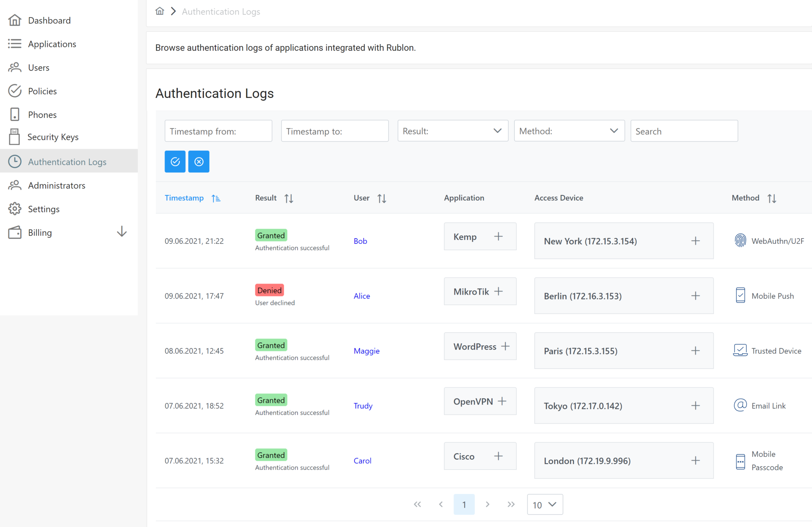
Task: Click the Administrators people icon
Action: tap(15, 185)
